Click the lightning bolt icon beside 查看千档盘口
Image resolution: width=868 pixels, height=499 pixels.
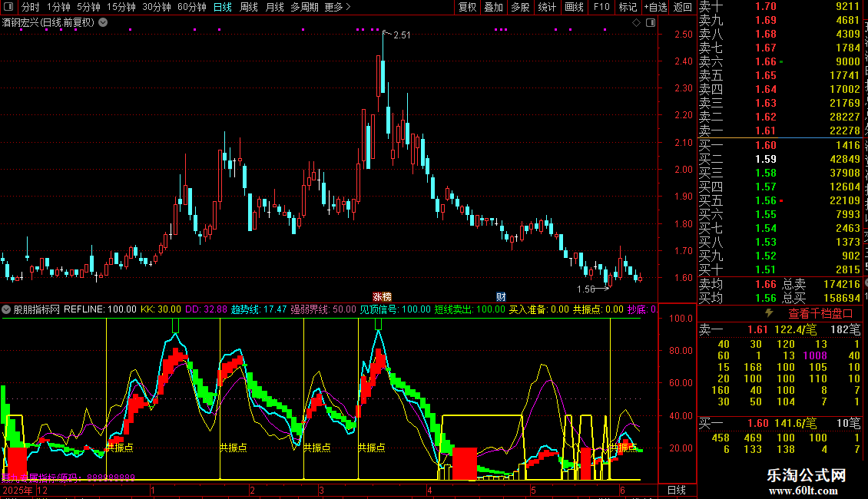coord(769,313)
